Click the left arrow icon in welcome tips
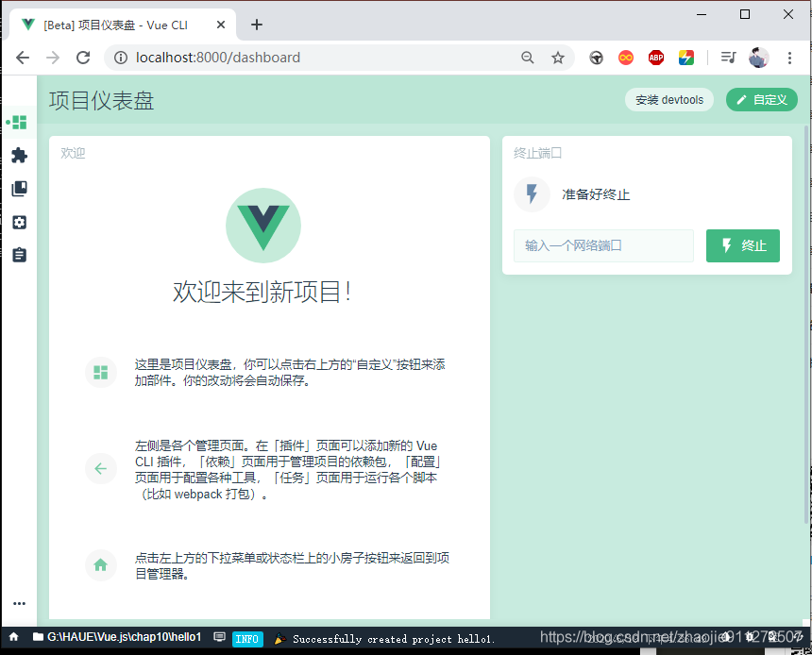 [100, 468]
